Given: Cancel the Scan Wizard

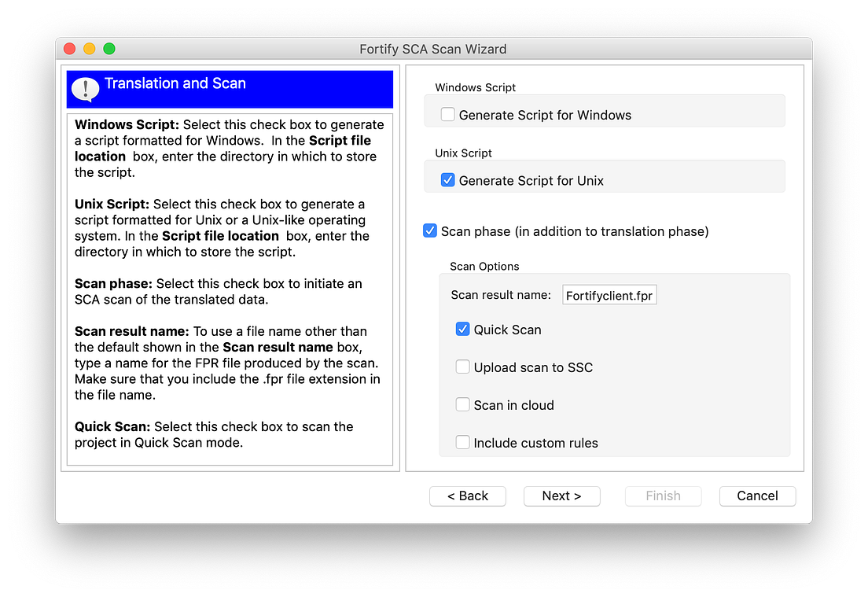Looking at the screenshot, I should 757,496.
